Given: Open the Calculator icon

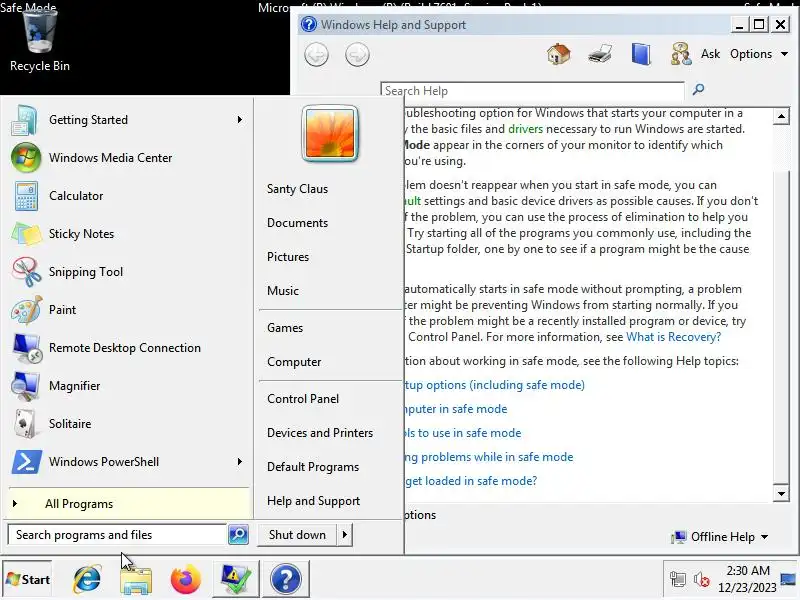Looking at the screenshot, I should (26, 196).
